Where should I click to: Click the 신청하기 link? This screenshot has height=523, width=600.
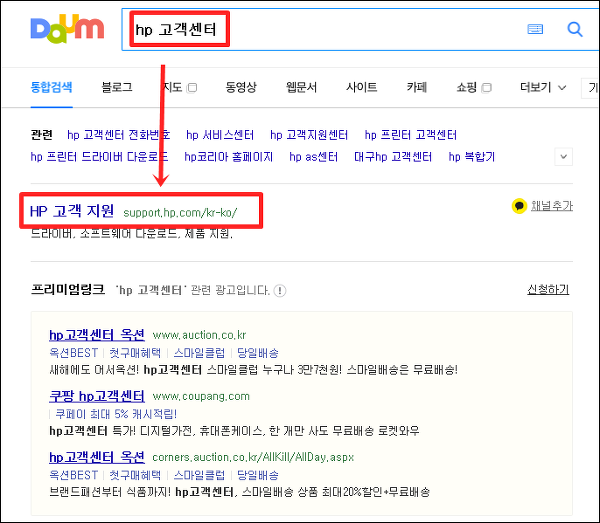click(548, 290)
